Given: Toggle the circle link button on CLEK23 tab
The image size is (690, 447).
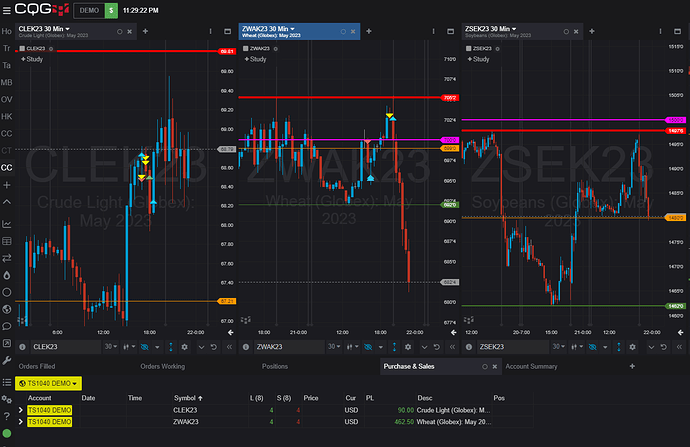Looking at the screenshot, I should pyautogui.click(x=120, y=32).
